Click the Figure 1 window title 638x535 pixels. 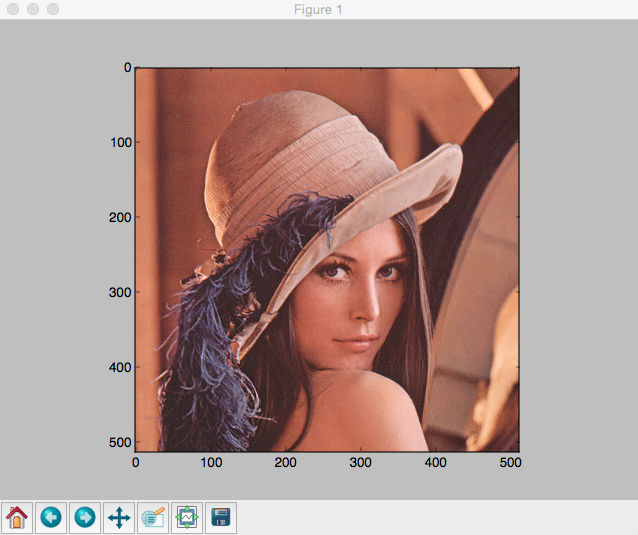pos(318,9)
